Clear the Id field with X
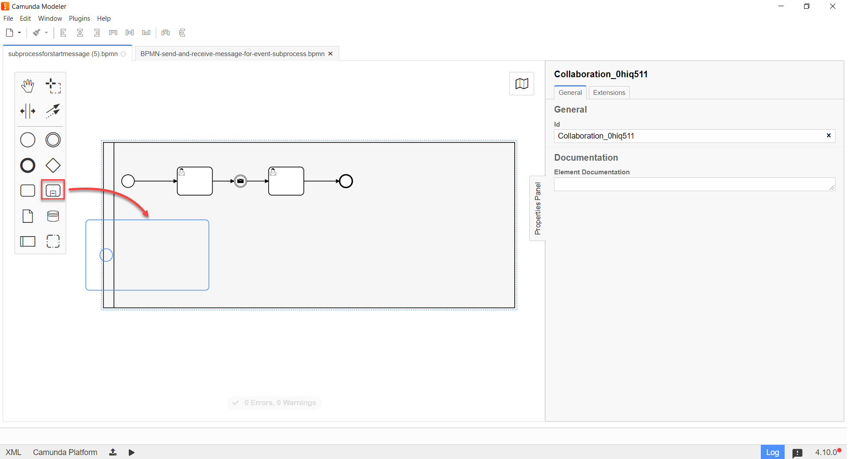Image resolution: width=868 pixels, height=459 pixels. (829, 135)
